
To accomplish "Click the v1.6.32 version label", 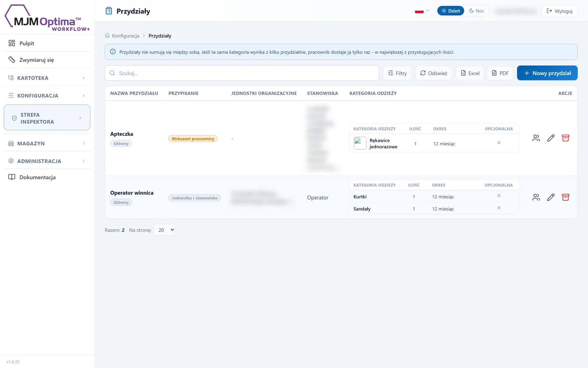I will (13, 362).
